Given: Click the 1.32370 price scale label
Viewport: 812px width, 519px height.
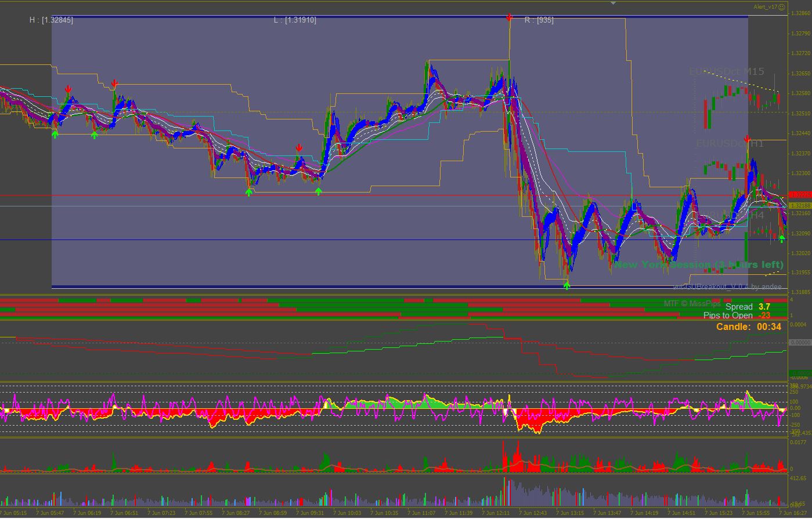Looking at the screenshot, I should tap(800, 154).
